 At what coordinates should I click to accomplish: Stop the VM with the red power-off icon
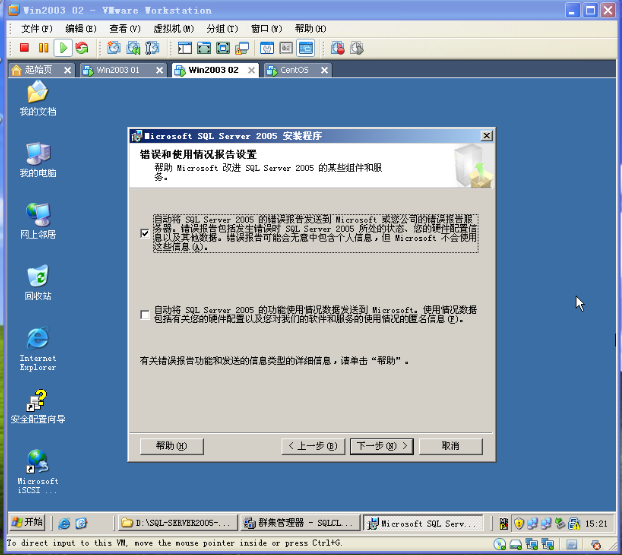(25, 48)
